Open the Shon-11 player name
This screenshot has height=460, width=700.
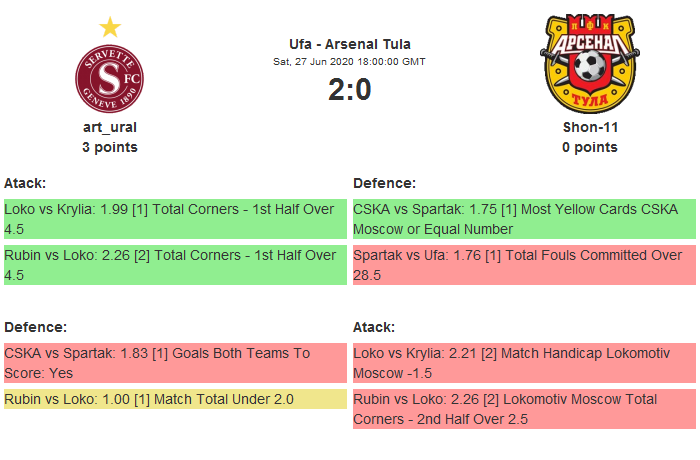[589, 128]
